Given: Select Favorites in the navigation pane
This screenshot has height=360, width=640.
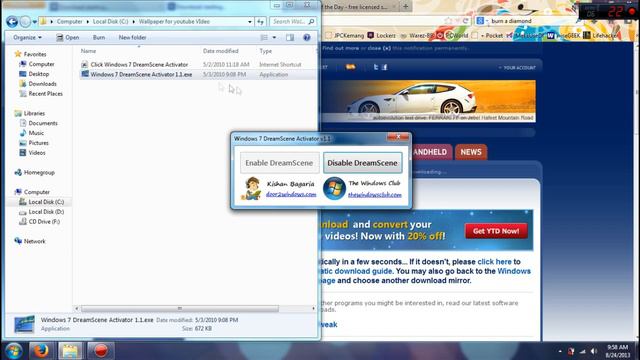Looking at the screenshot, I should point(35,54).
